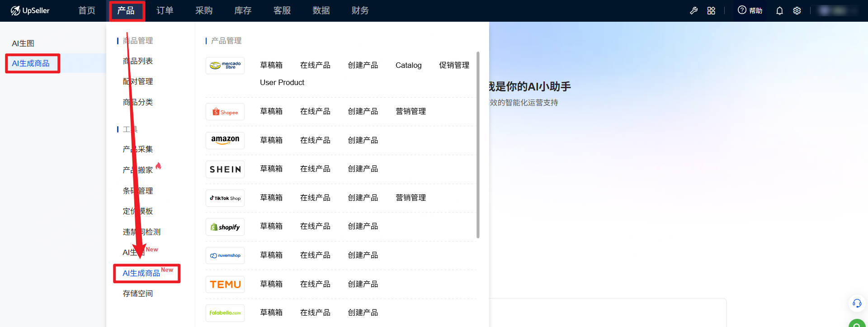Screen dimensions: 868x327
Task: Click the Nuvemshop platform logo
Action: pyautogui.click(x=225, y=256)
